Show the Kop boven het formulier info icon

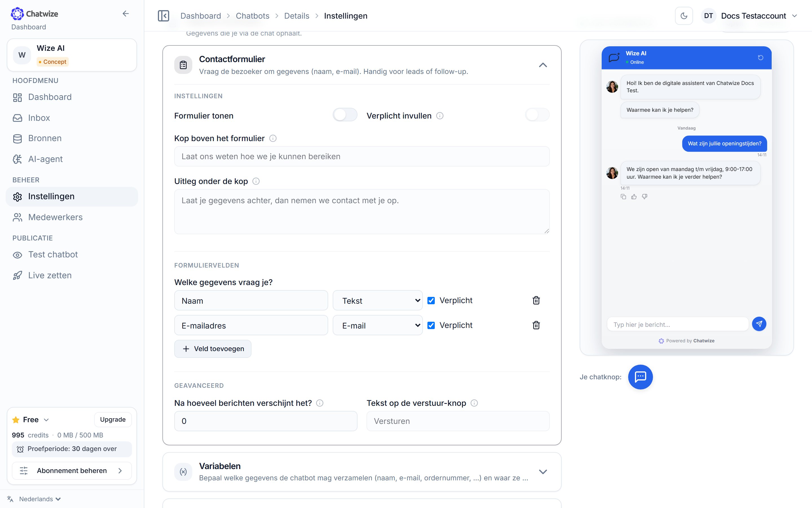pos(273,138)
